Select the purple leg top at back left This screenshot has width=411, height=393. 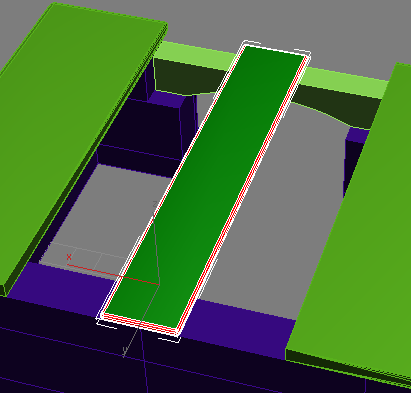(x=167, y=99)
